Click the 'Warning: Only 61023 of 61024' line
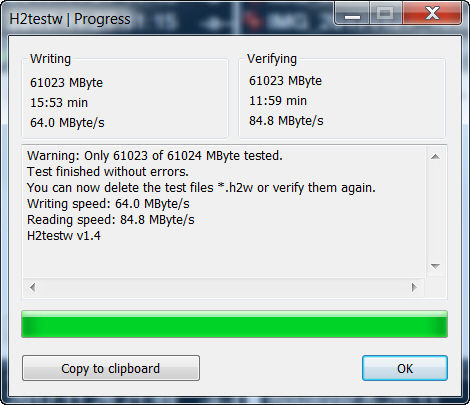The image size is (470, 405). (x=155, y=156)
